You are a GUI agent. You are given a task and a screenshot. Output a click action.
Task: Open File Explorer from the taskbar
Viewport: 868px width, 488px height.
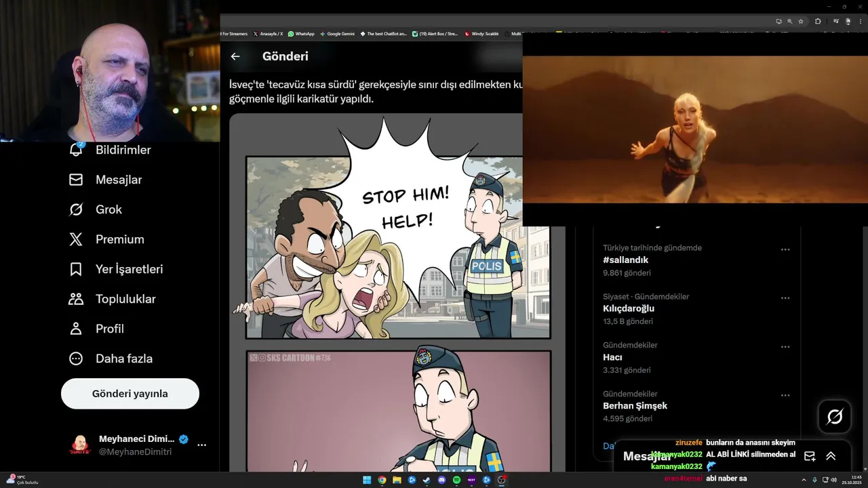pyautogui.click(x=397, y=480)
